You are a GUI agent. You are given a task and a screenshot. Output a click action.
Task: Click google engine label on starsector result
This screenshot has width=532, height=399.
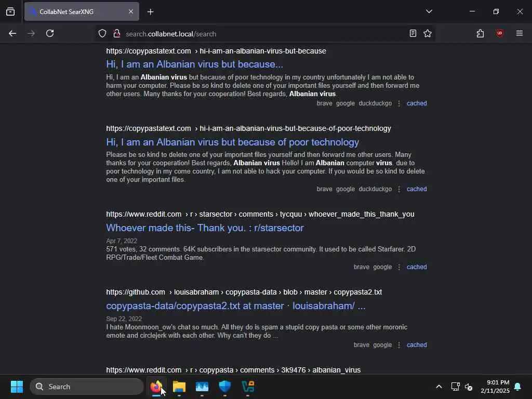click(382, 267)
